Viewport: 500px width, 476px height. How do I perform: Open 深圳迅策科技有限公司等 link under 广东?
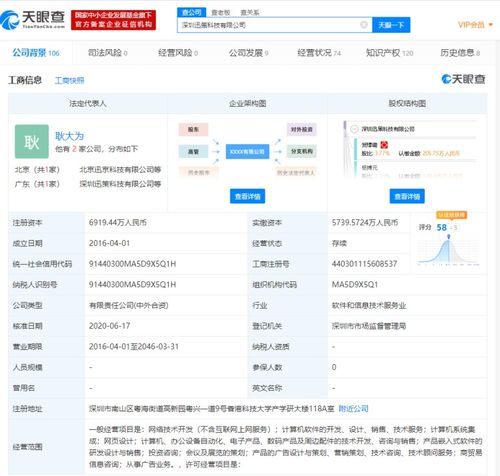pos(120,184)
